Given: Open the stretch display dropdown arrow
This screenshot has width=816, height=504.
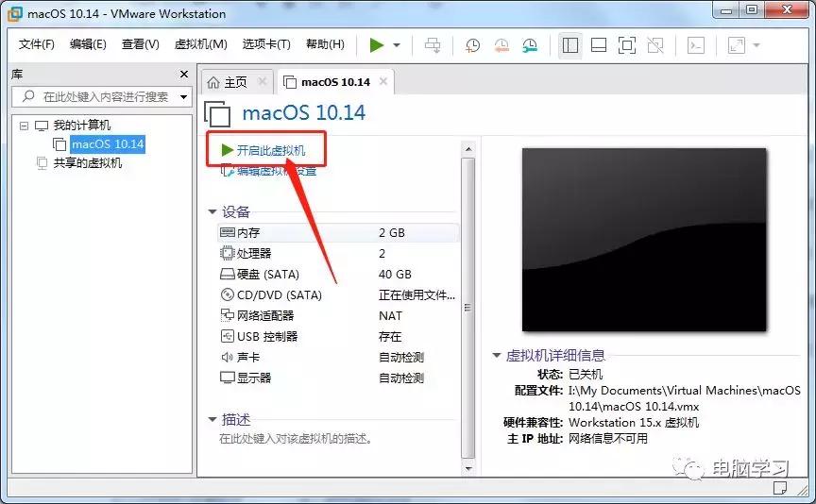Looking at the screenshot, I should tap(756, 45).
